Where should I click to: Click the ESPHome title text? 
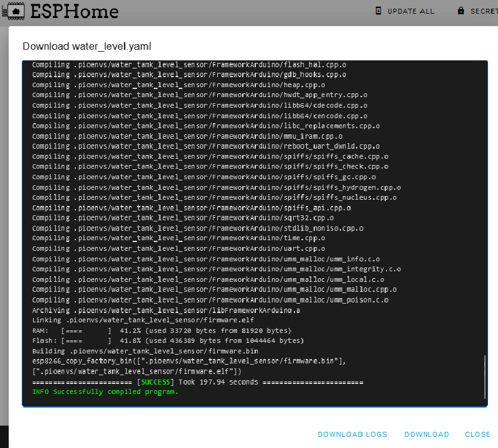pyautogui.click(x=74, y=11)
